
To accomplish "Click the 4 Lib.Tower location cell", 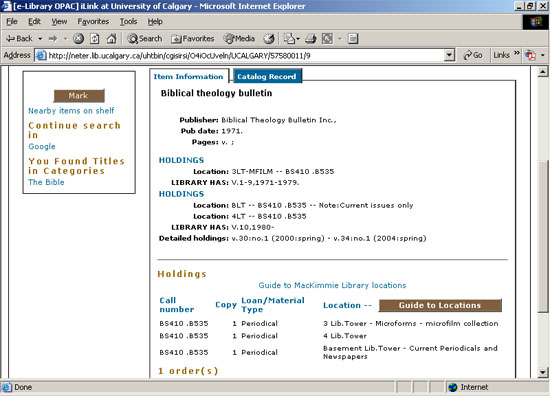I will tap(345, 336).
